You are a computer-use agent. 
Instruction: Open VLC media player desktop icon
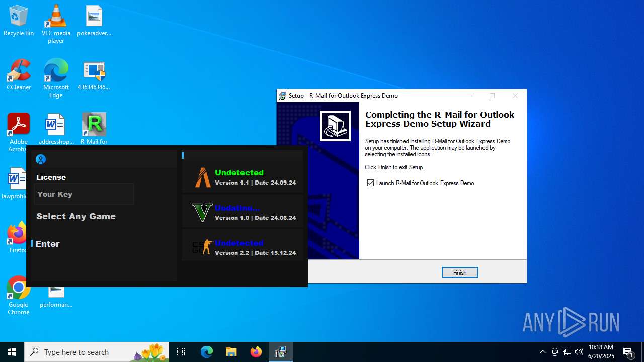point(56,24)
